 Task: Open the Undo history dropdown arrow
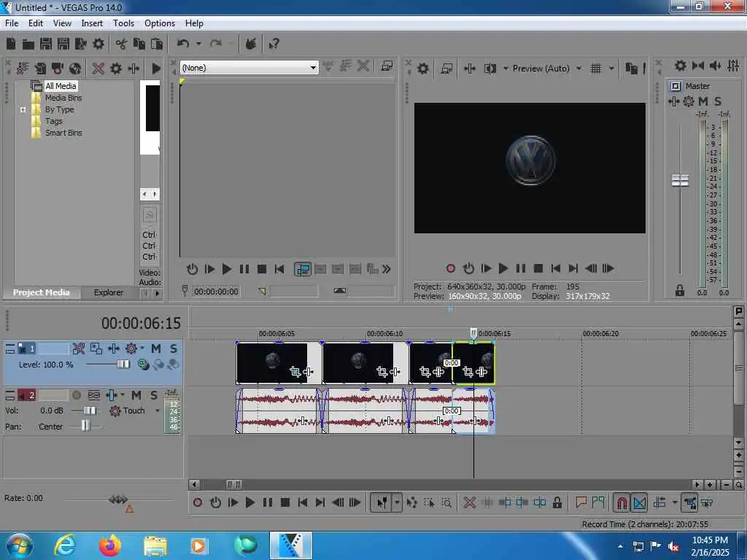point(198,44)
